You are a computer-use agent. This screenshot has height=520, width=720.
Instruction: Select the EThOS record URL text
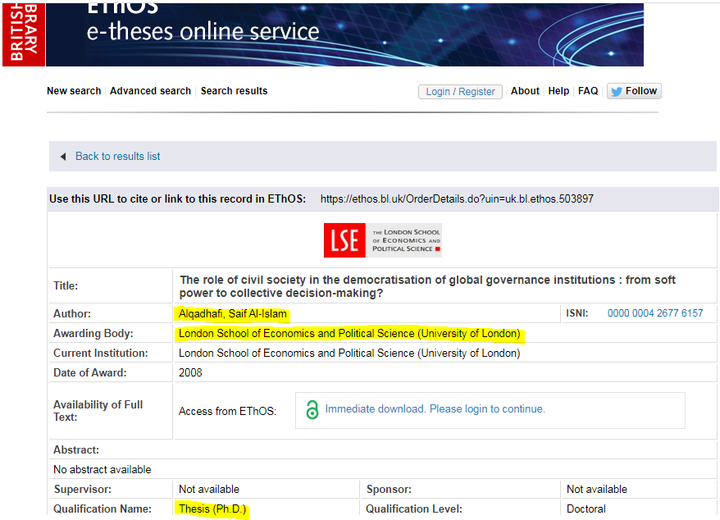[x=457, y=199]
